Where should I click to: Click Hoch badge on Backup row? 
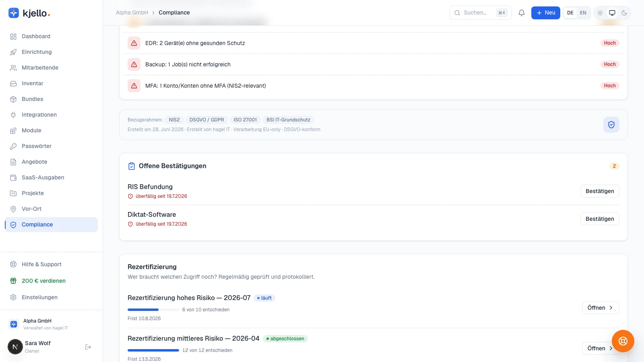coord(610,64)
